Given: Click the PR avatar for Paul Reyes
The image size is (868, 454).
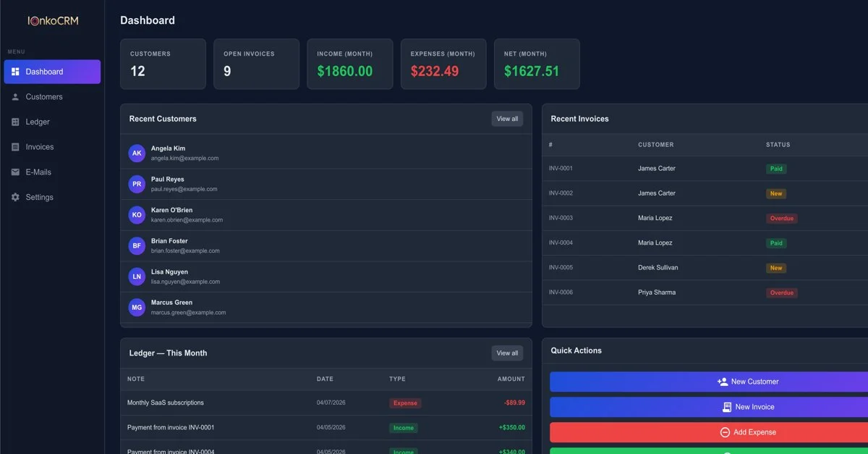Looking at the screenshot, I should 137,184.
